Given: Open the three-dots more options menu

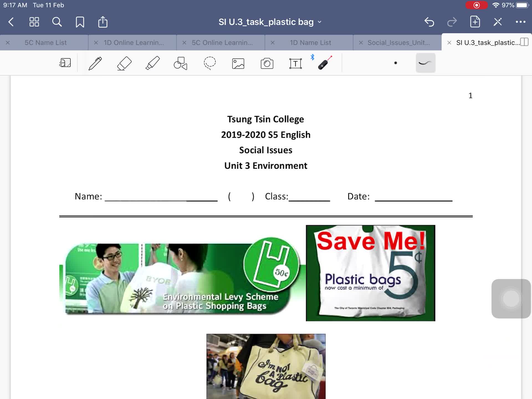Looking at the screenshot, I should tap(520, 22).
